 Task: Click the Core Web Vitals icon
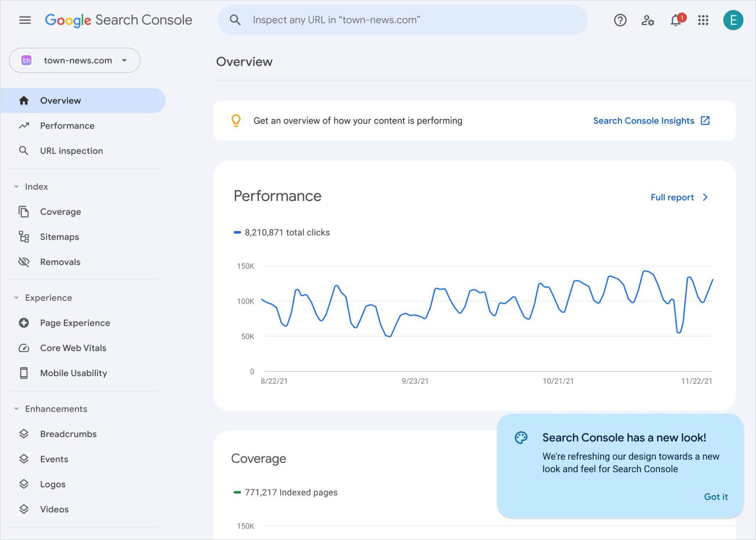point(23,348)
